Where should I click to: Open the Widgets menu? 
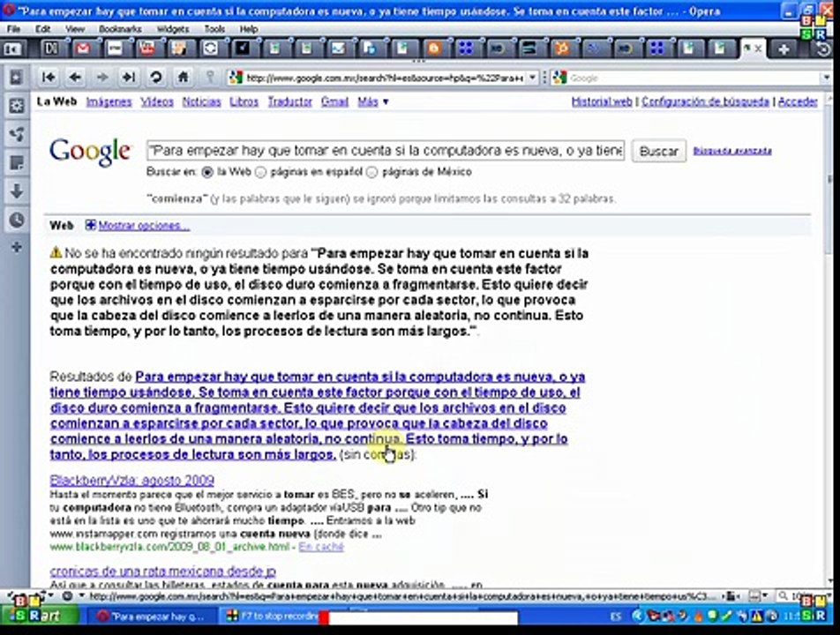coord(173,29)
